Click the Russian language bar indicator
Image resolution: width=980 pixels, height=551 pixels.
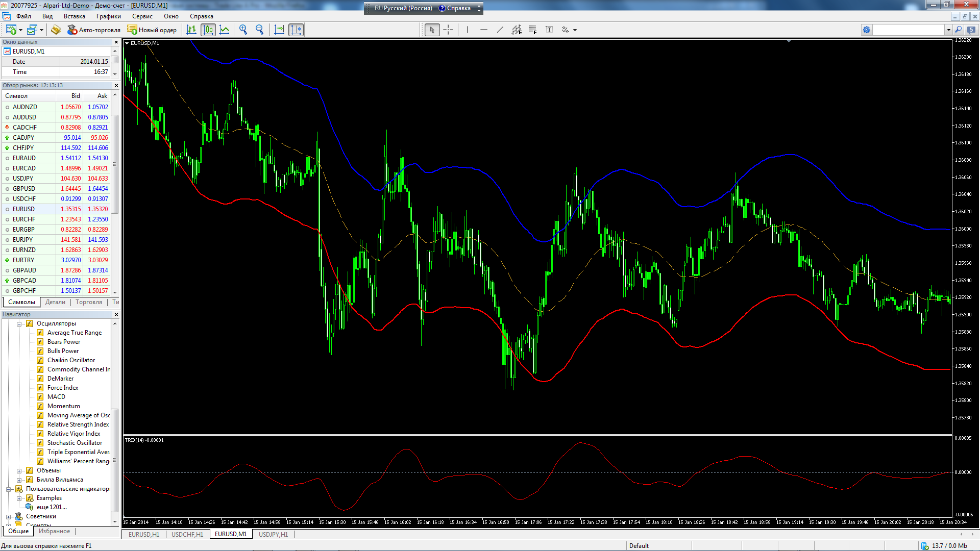(x=403, y=8)
